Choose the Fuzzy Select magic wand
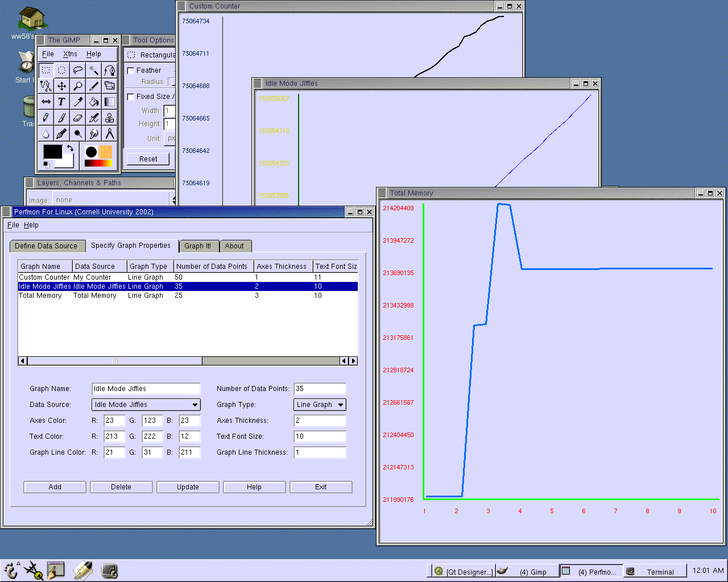Viewport: 728px width, 582px height. click(x=93, y=70)
